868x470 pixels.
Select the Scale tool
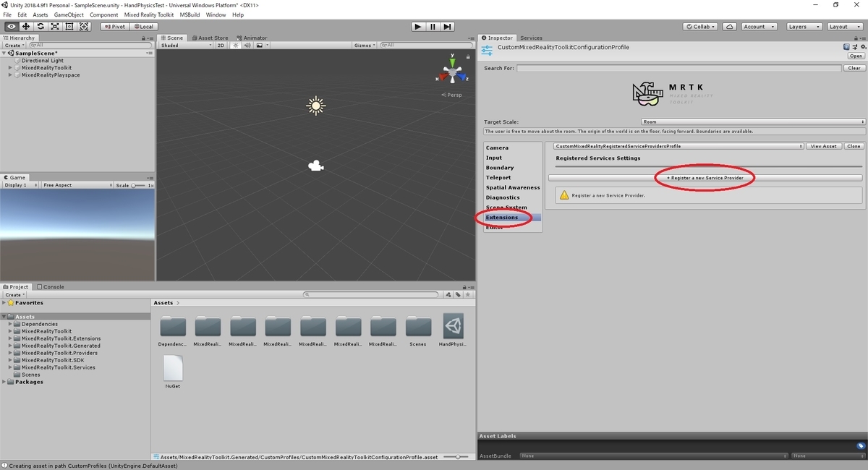pos(55,27)
